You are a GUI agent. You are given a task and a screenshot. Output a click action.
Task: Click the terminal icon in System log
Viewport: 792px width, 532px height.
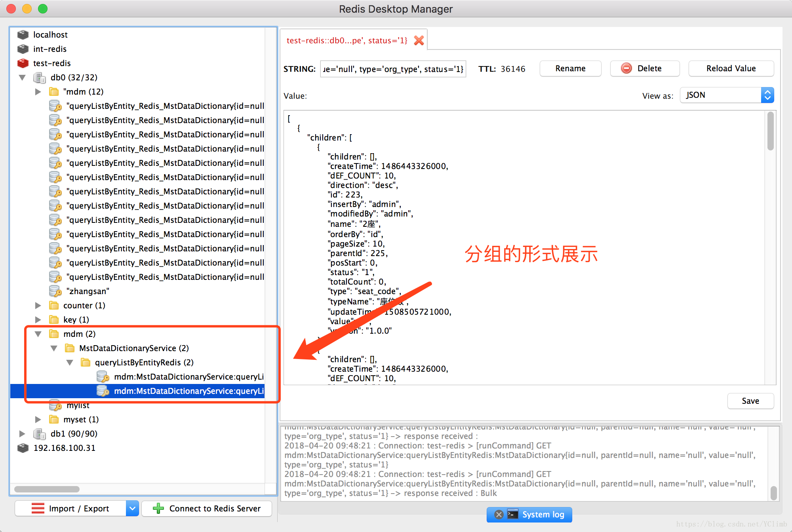[x=513, y=514]
